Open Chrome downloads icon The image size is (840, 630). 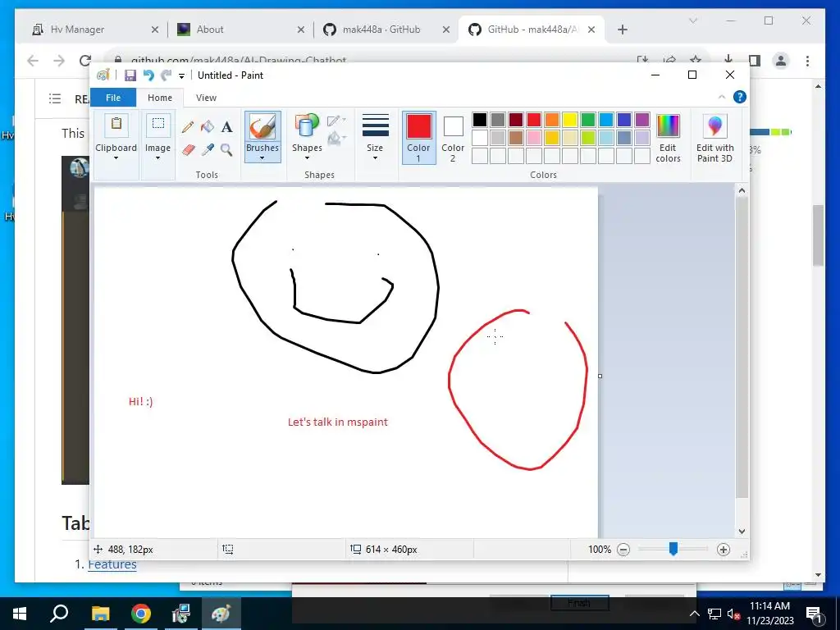click(x=728, y=60)
